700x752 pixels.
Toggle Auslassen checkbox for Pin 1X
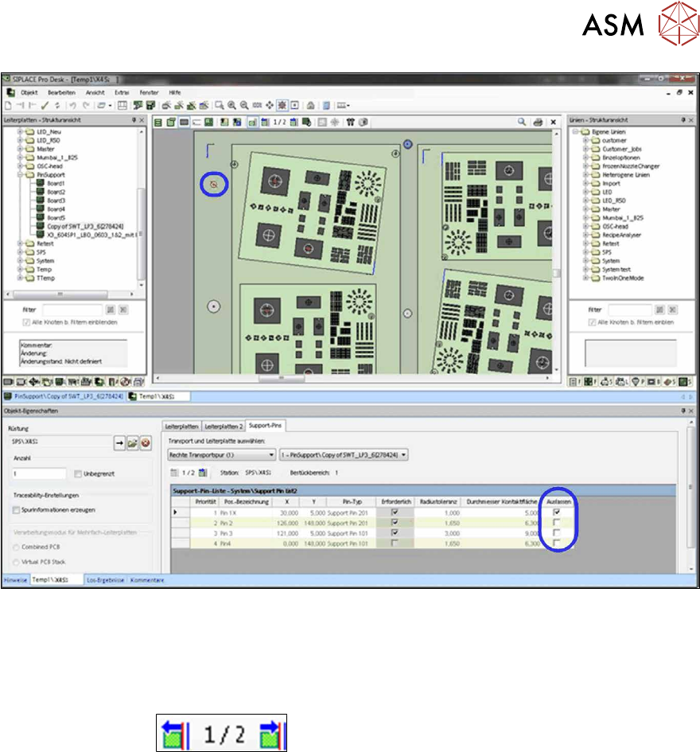[x=557, y=512]
